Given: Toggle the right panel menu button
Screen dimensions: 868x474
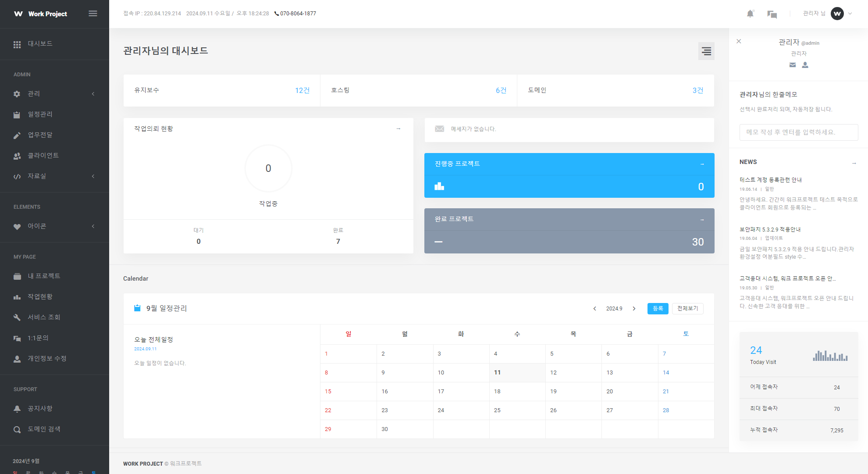Looking at the screenshot, I should pos(706,51).
